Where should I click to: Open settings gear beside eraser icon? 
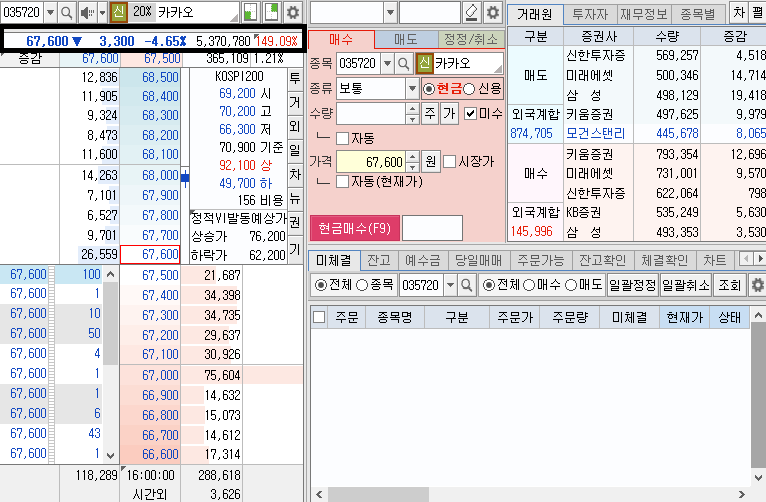pos(493,12)
